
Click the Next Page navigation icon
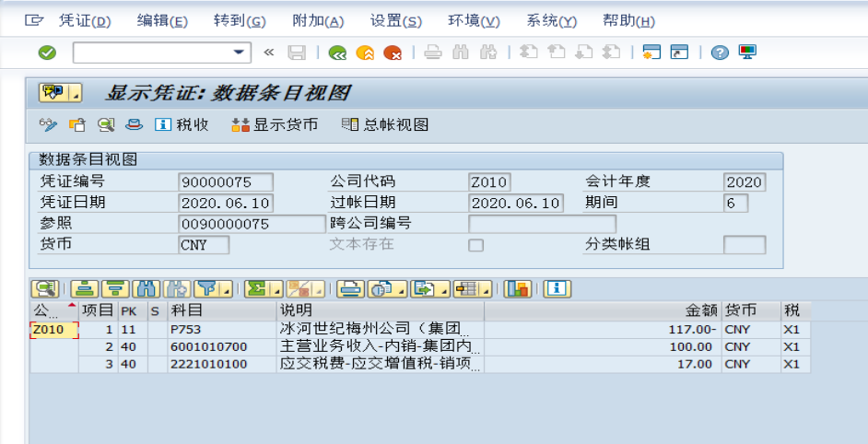pos(584,53)
